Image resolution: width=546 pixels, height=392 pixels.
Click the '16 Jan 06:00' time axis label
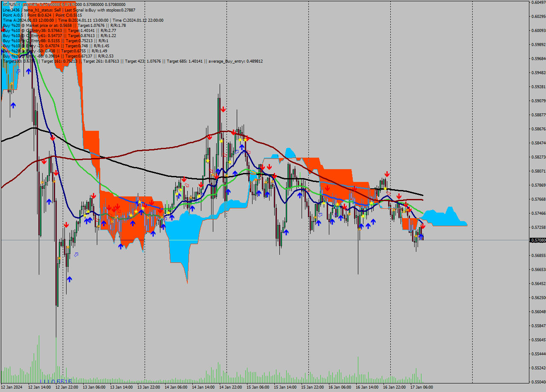[x=340, y=387]
